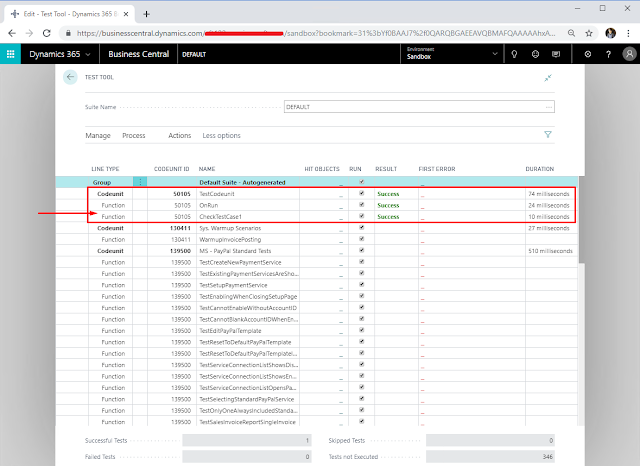
Task: Open Success result of CheckTestCase1 row
Action: pyautogui.click(x=388, y=217)
